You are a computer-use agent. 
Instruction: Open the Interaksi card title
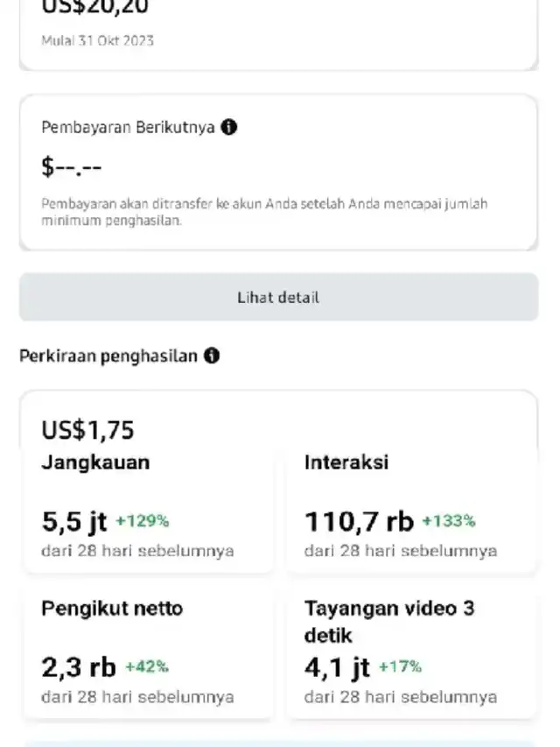pos(346,462)
